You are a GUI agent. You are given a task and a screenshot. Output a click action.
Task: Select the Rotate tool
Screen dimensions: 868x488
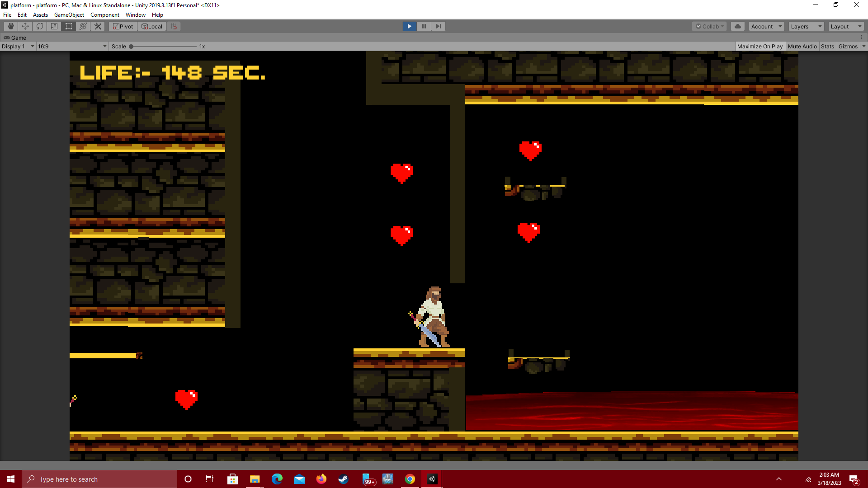39,26
